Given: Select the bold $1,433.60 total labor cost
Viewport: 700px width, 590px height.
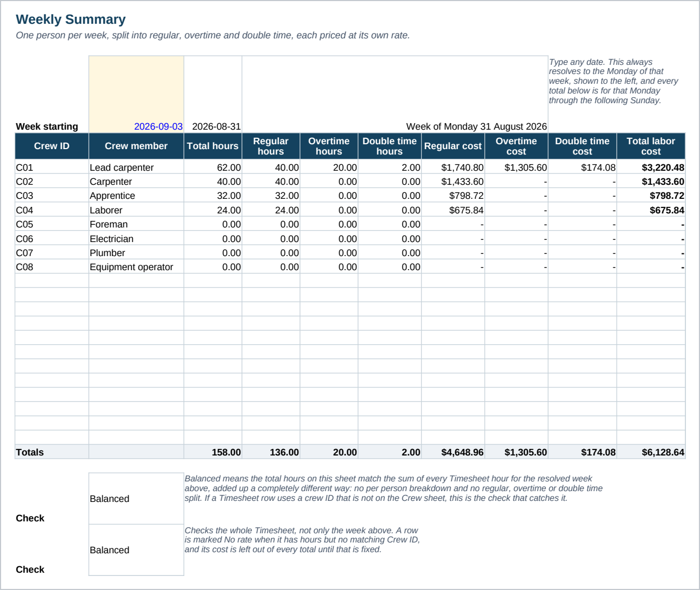Looking at the screenshot, I should click(651, 182).
